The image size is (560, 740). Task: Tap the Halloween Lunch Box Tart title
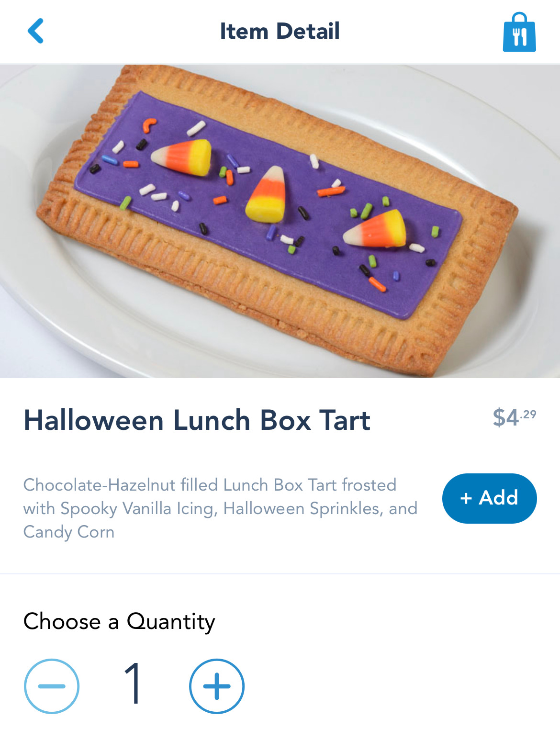(197, 420)
